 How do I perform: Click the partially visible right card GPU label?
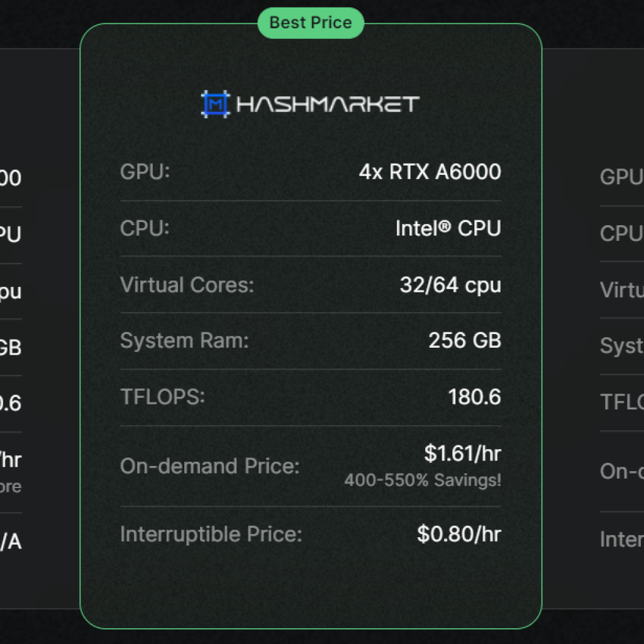[x=621, y=177]
